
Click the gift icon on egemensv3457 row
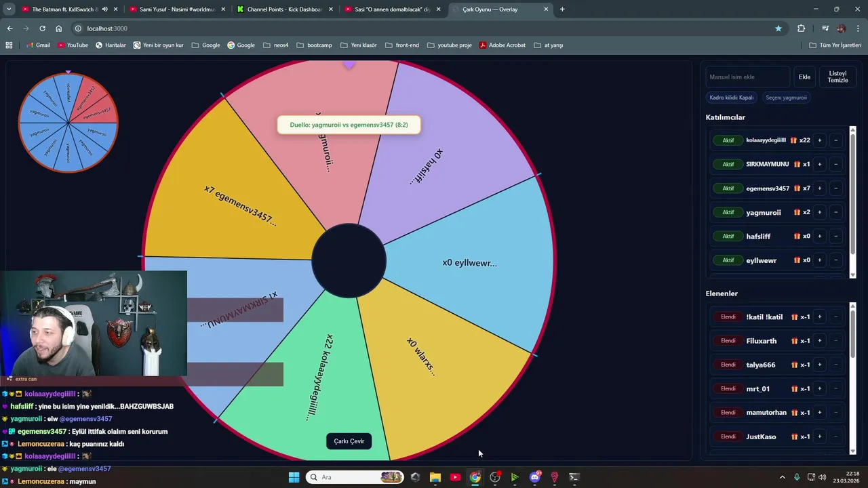click(x=797, y=188)
